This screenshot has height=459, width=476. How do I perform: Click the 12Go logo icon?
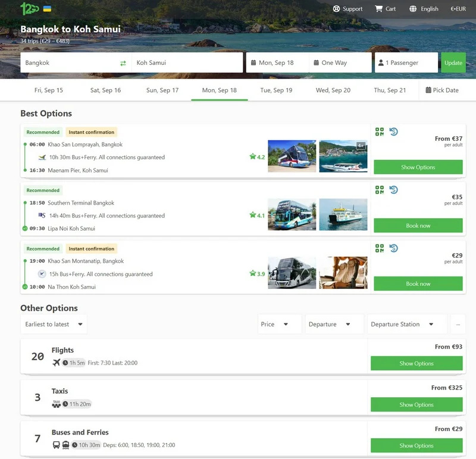[x=30, y=9]
